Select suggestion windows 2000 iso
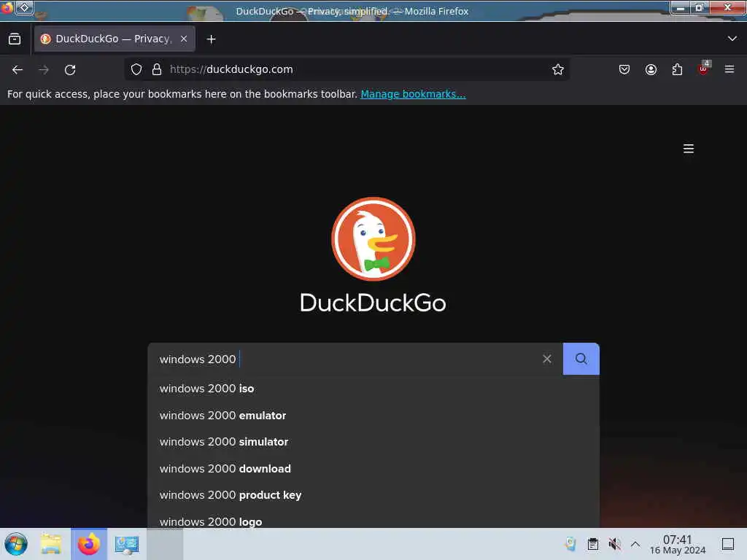This screenshot has width=747, height=560. pos(373,389)
